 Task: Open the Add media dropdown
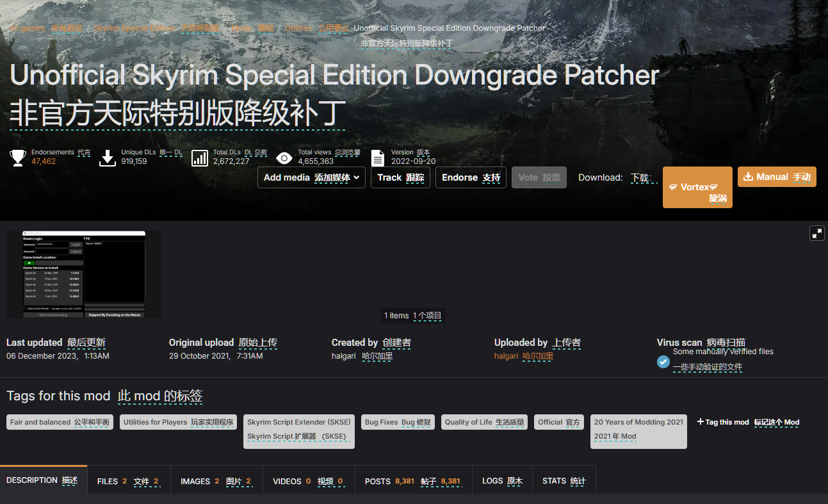pos(311,177)
